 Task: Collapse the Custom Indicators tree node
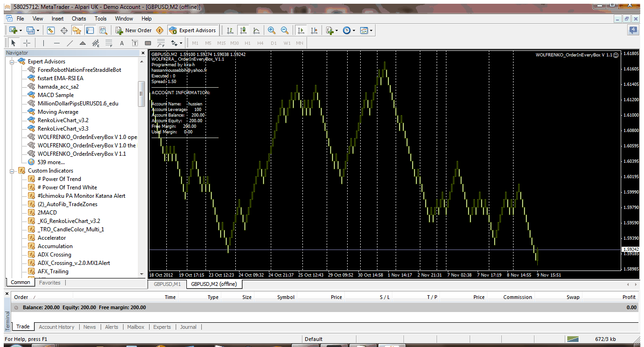12,171
